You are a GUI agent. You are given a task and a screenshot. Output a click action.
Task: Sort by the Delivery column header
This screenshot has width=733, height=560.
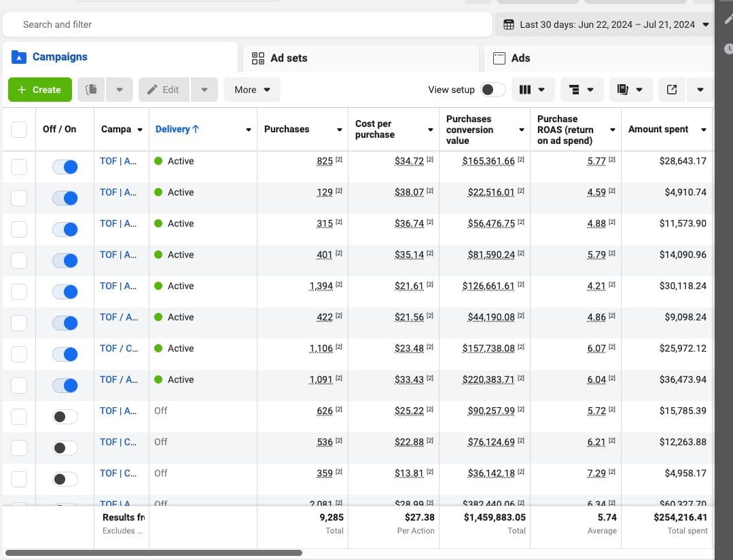pyautogui.click(x=177, y=129)
